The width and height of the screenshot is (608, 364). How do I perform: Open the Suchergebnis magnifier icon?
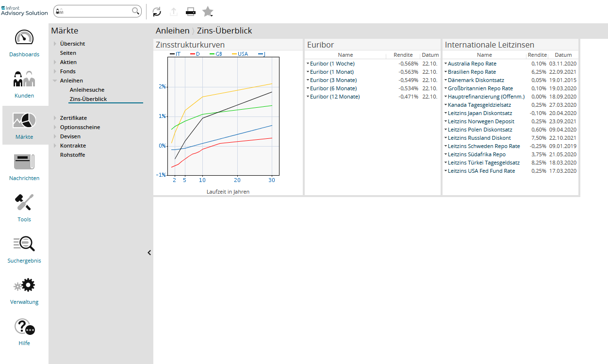24,244
